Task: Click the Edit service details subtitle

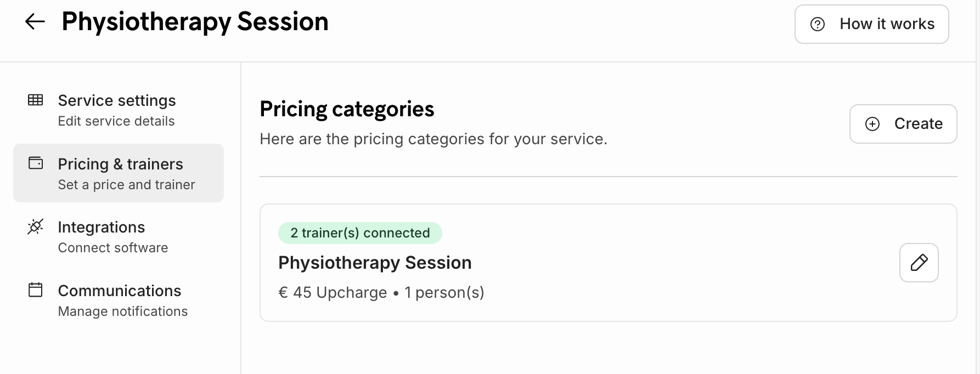Action: click(116, 121)
